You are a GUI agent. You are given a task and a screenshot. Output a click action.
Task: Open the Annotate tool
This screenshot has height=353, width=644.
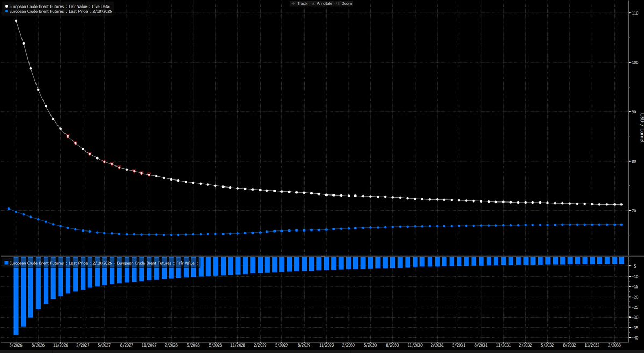[322, 3]
